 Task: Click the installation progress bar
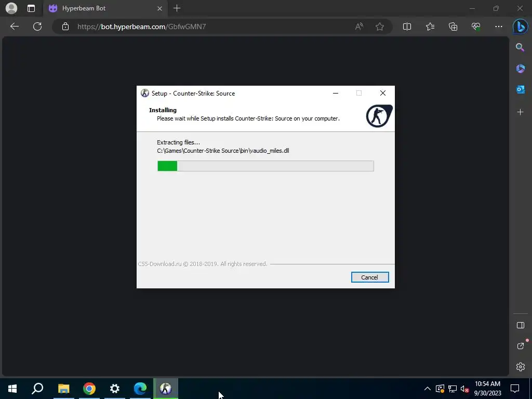click(265, 166)
